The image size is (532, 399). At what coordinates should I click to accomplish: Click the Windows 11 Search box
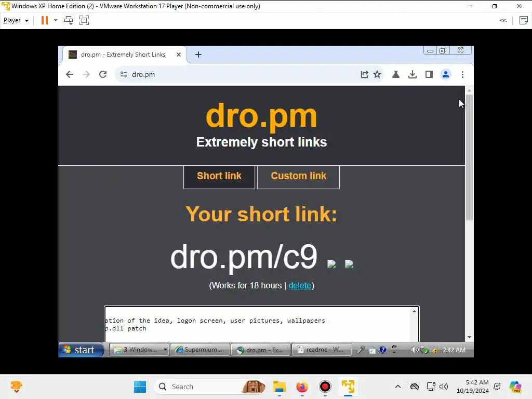(x=210, y=387)
